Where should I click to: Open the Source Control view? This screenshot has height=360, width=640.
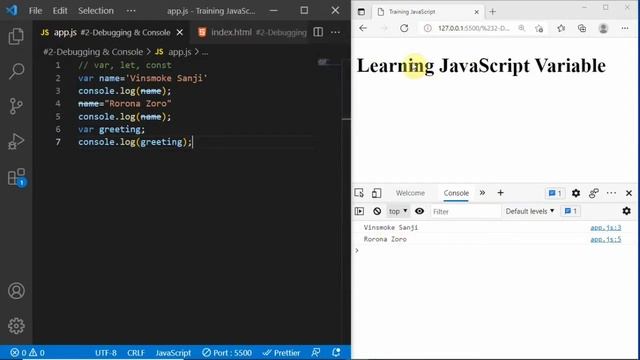pyautogui.click(x=16, y=106)
